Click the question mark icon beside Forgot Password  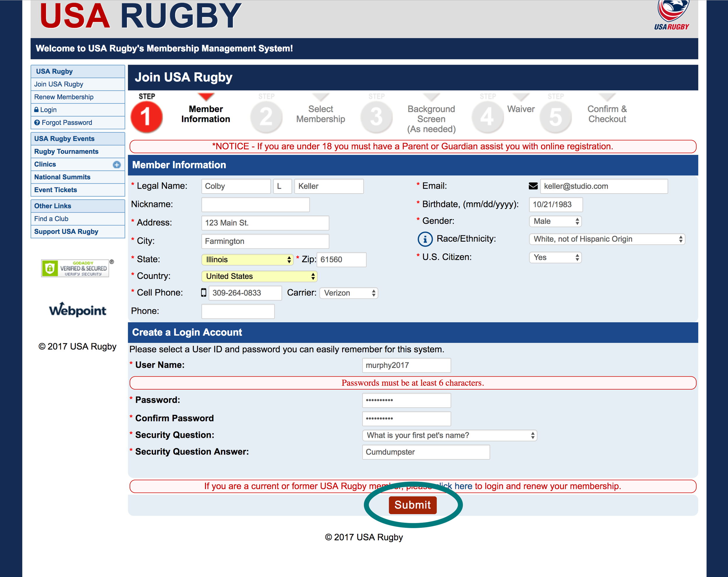(x=37, y=123)
